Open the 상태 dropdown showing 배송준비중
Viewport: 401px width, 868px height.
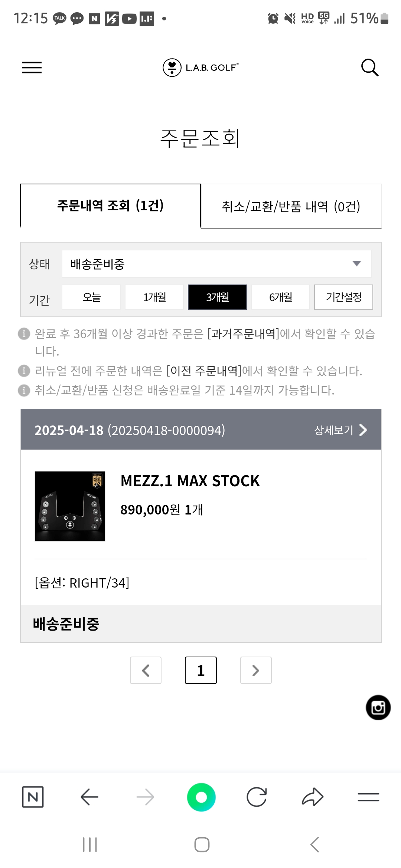pyautogui.click(x=216, y=264)
